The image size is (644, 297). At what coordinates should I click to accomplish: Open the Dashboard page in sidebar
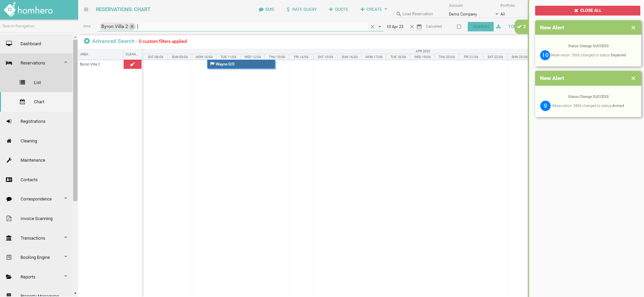[31, 44]
